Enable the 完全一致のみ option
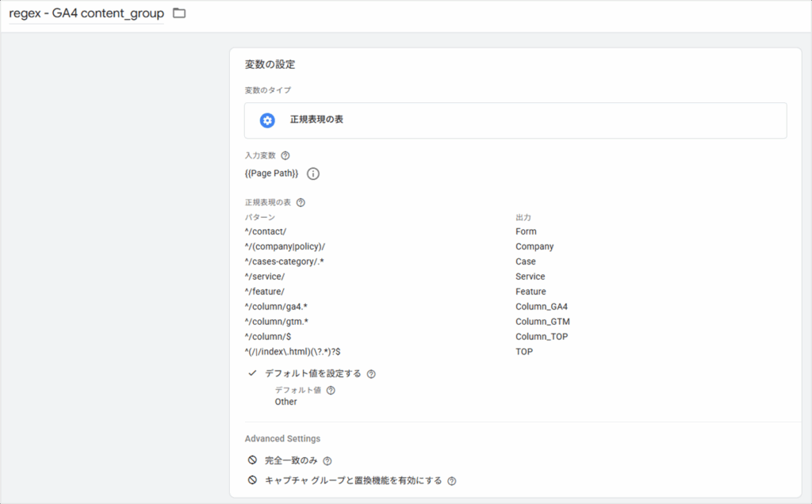This screenshot has height=504, width=812. click(x=252, y=460)
